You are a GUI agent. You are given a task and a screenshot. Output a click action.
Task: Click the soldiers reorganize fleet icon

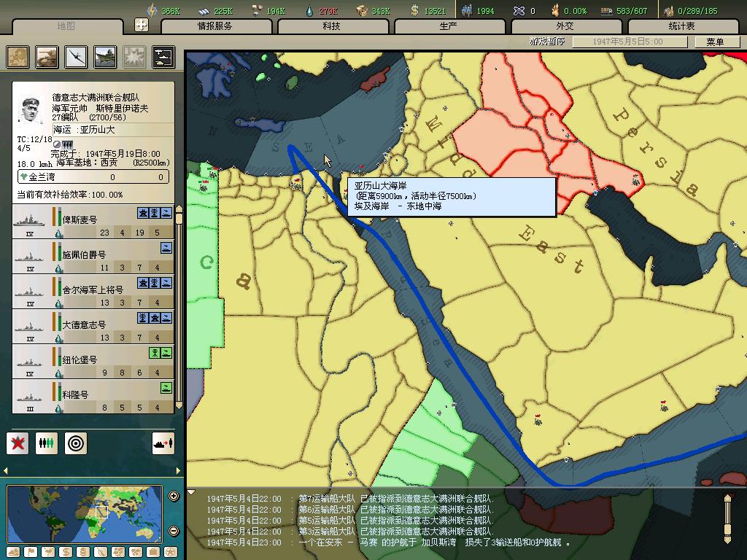(47, 443)
